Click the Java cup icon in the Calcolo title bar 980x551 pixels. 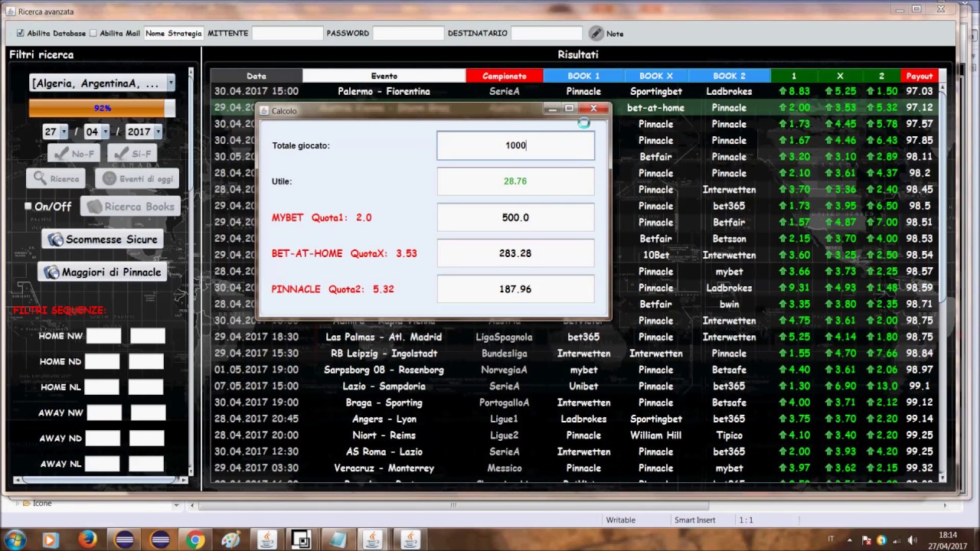point(264,111)
